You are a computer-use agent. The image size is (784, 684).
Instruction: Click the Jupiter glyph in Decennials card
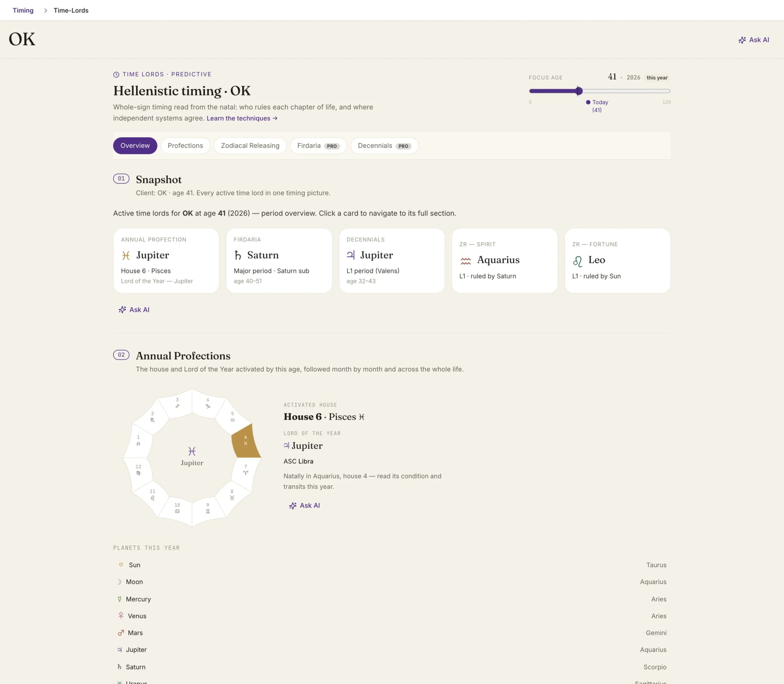[x=351, y=255]
